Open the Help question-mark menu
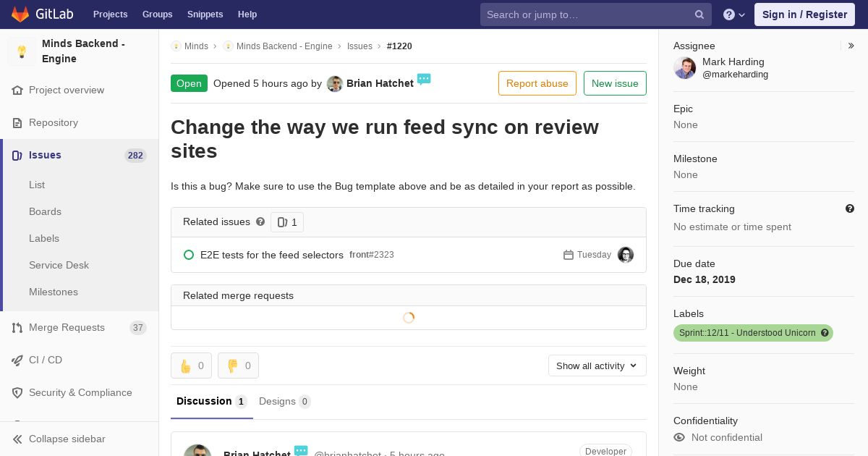 [x=734, y=14]
